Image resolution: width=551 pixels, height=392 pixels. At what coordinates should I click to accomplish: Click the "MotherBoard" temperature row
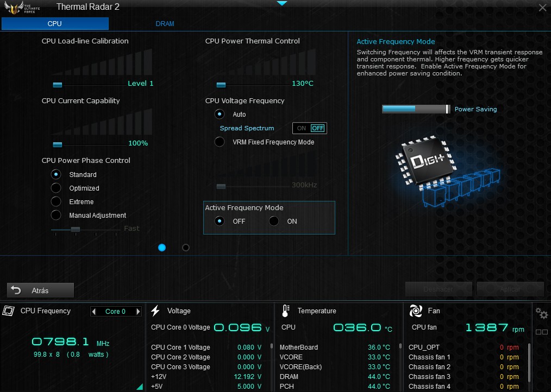click(335, 347)
